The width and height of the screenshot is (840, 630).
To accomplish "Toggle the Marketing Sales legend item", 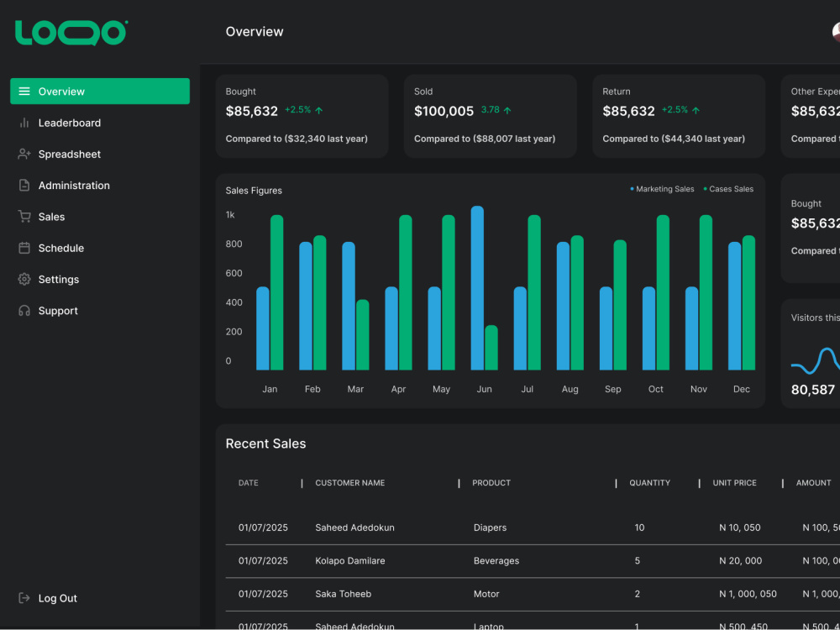I will click(662, 189).
